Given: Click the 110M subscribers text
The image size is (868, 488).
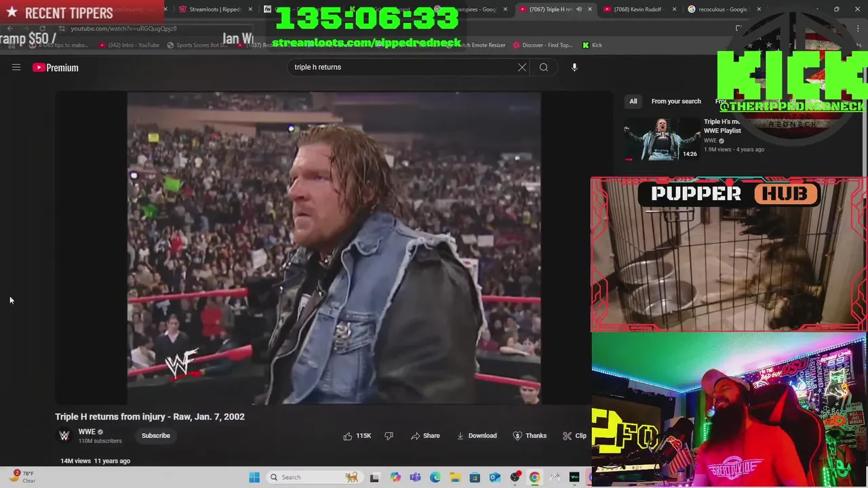Looking at the screenshot, I should click(x=100, y=441).
